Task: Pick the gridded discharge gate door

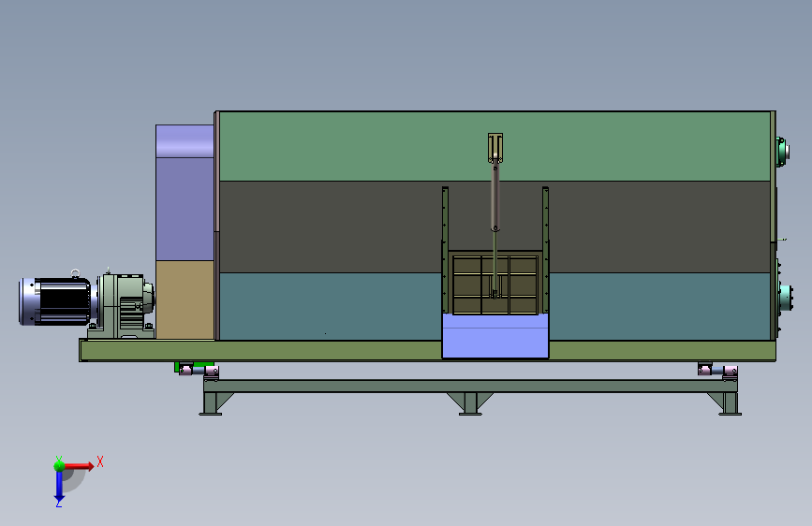Action: 495,284
